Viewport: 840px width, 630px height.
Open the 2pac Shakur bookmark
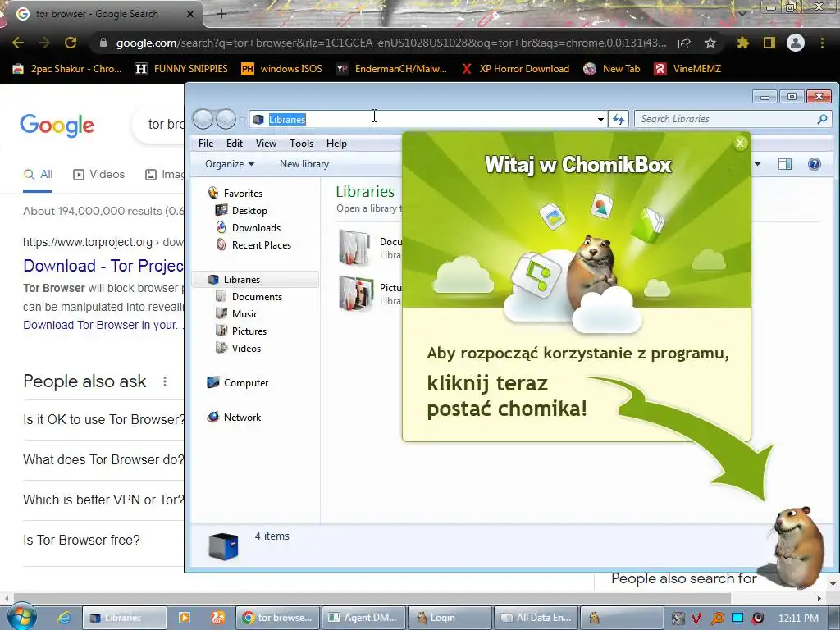point(67,69)
